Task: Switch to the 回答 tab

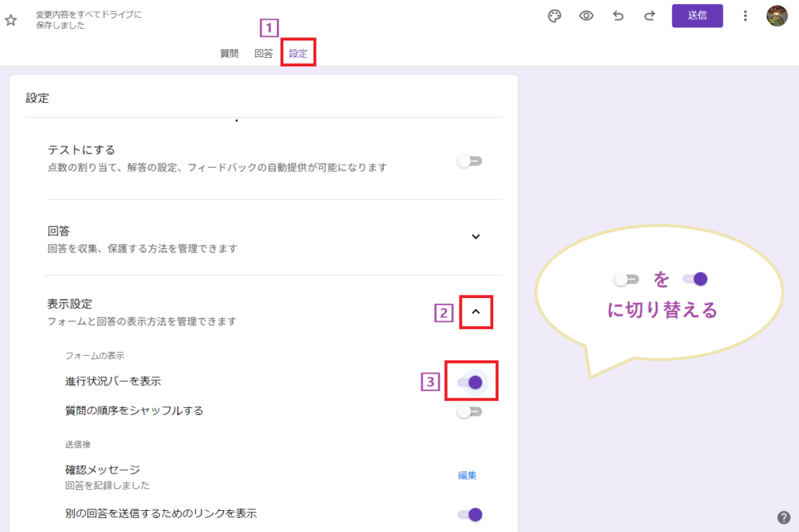Action: [x=264, y=55]
